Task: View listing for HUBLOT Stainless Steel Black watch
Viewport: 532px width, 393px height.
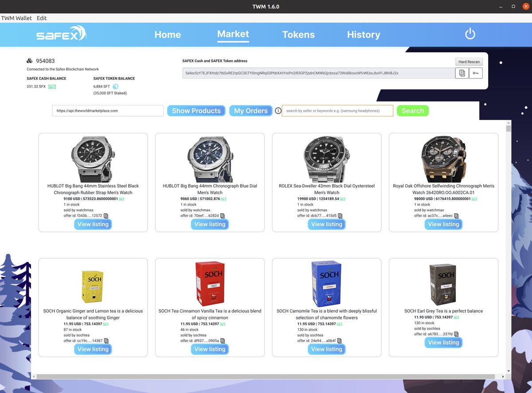Action: (93, 224)
